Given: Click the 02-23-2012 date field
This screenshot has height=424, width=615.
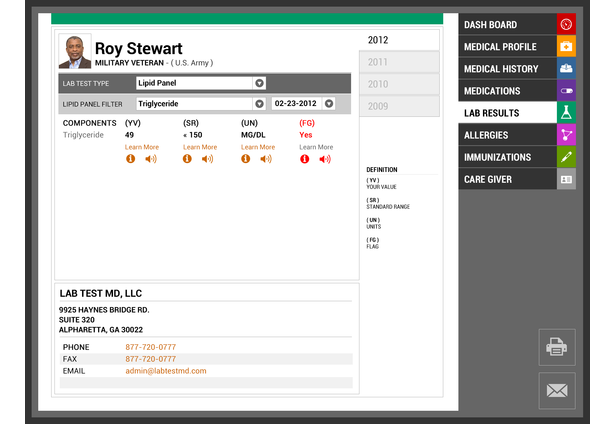Looking at the screenshot, I should 303,104.
